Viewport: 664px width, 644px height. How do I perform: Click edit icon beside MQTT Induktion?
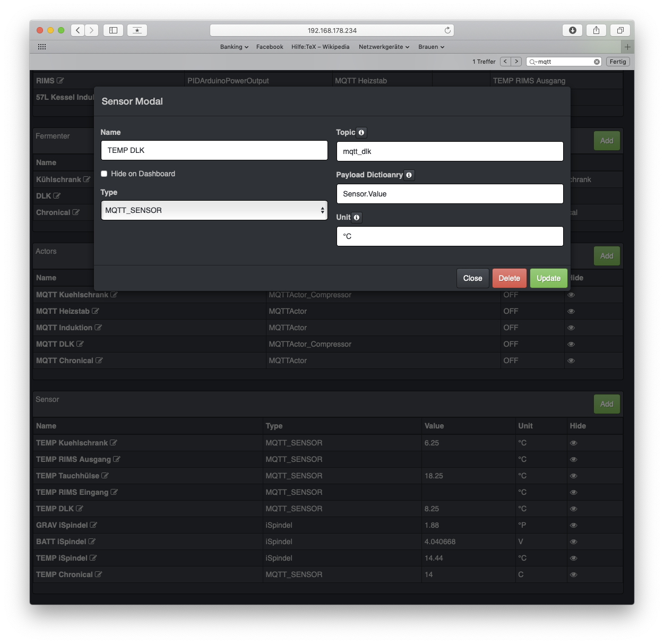(x=98, y=328)
